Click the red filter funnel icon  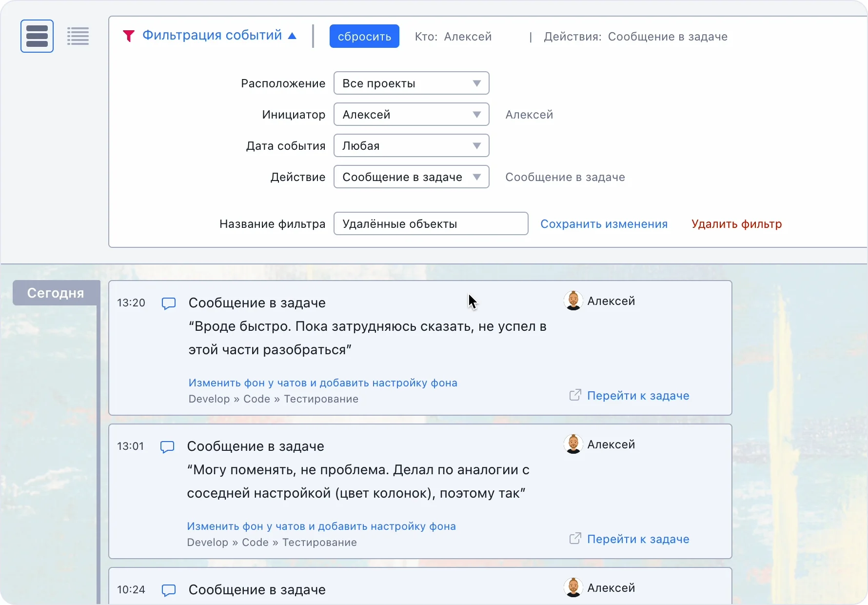(128, 36)
